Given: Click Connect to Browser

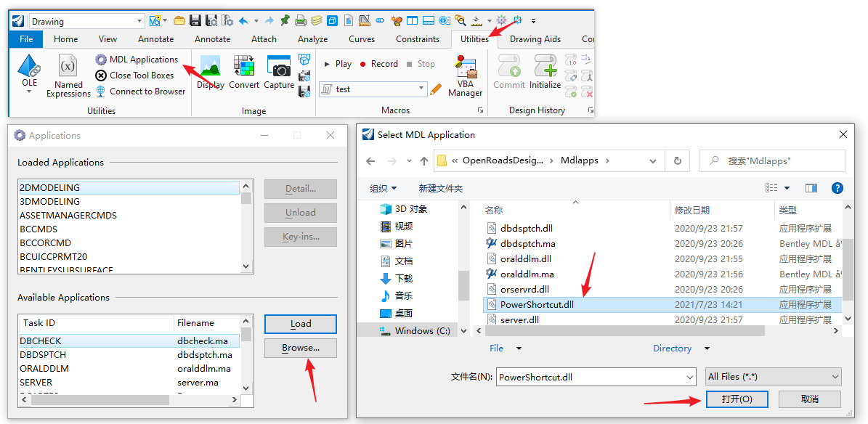Looking at the screenshot, I should (x=141, y=91).
